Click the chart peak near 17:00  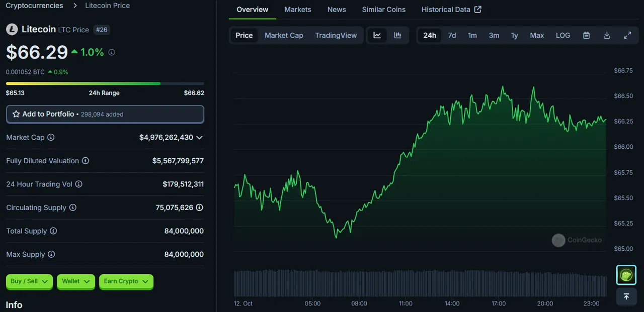click(x=503, y=86)
